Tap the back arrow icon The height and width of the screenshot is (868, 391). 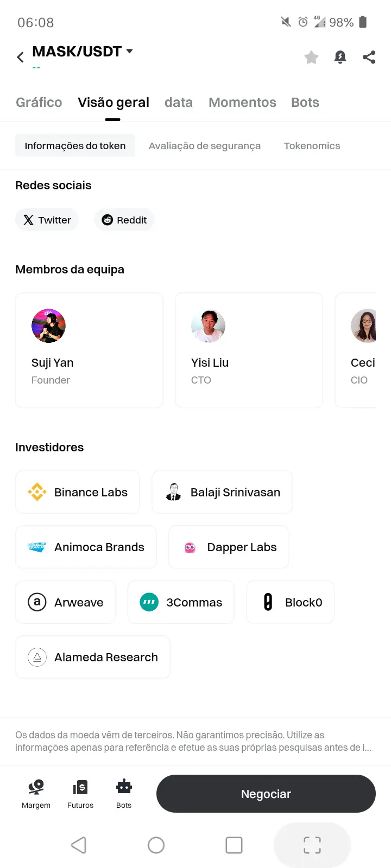click(x=20, y=57)
